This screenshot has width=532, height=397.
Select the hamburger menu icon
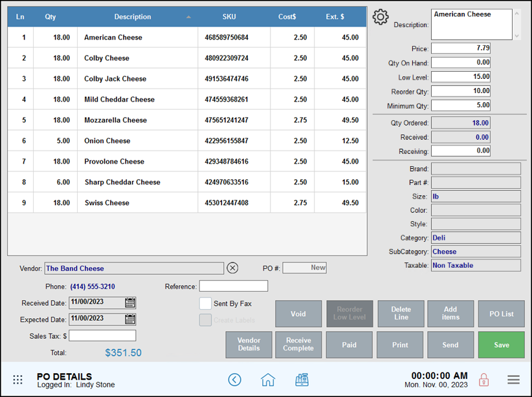[x=513, y=380]
